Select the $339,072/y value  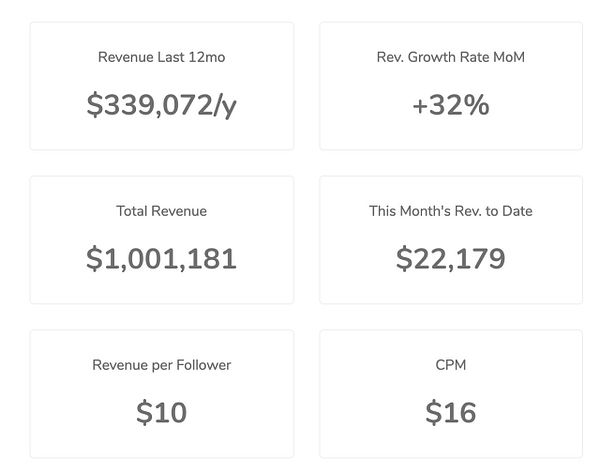coord(161,105)
